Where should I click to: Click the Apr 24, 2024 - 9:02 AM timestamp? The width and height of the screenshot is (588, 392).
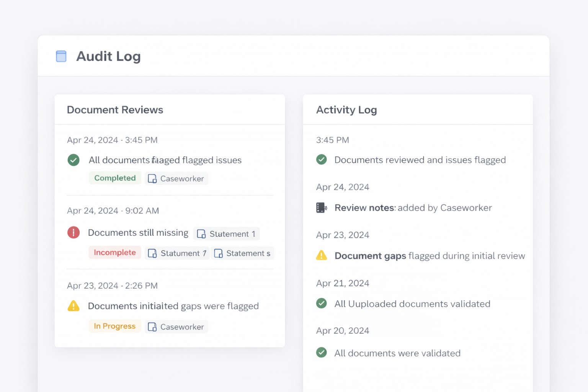113,211
